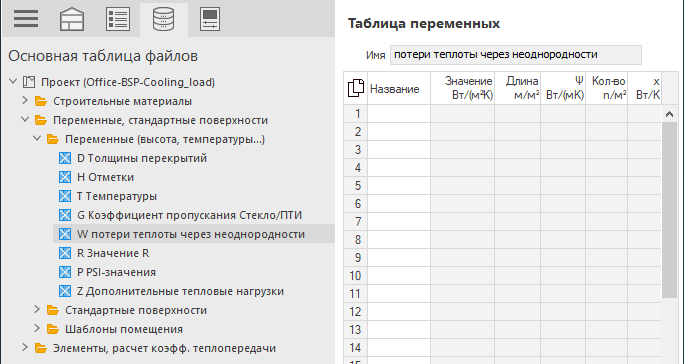Click table icon of P PSI-значения
684x364 pixels.
coord(65,272)
